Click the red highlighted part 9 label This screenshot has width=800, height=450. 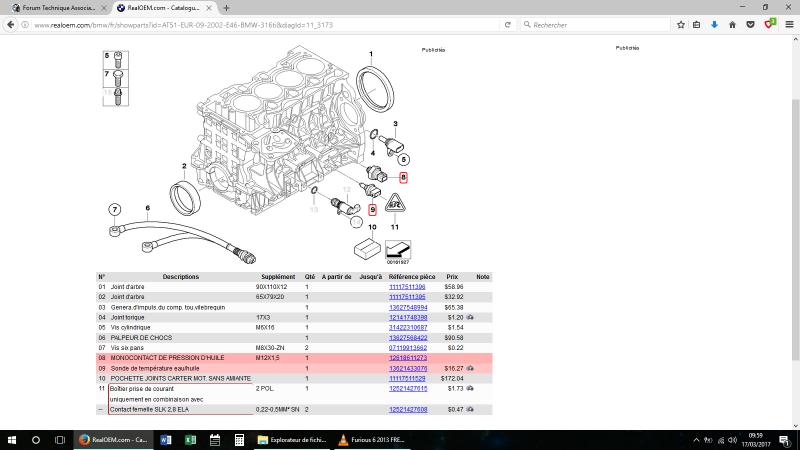pyautogui.click(x=372, y=210)
